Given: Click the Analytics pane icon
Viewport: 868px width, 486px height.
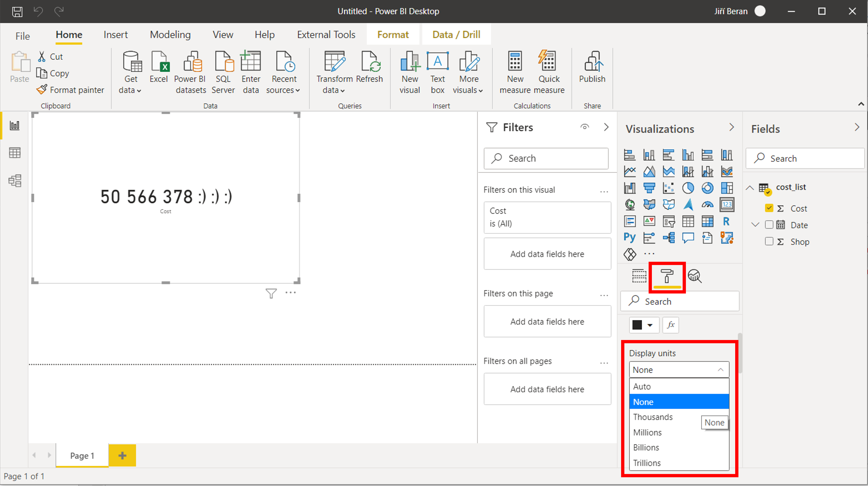Looking at the screenshot, I should (694, 275).
